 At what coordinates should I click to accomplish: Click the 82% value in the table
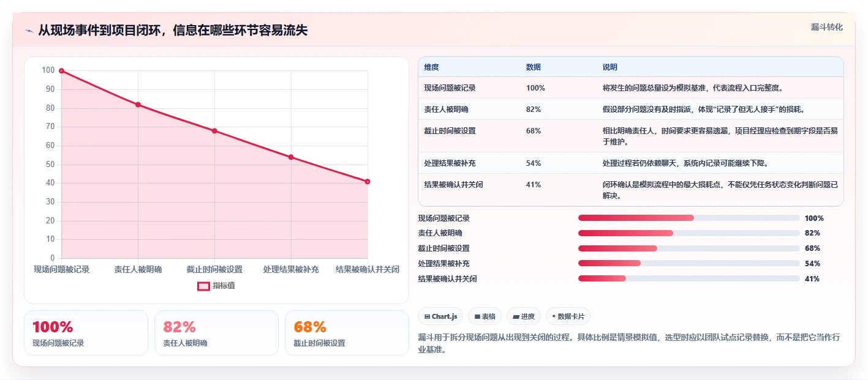point(533,110)
